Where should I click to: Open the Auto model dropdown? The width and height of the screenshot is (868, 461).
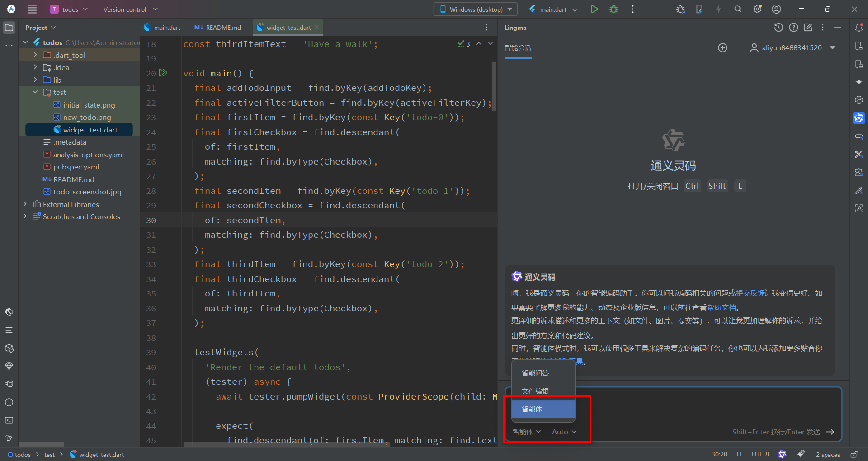(564, 432)
